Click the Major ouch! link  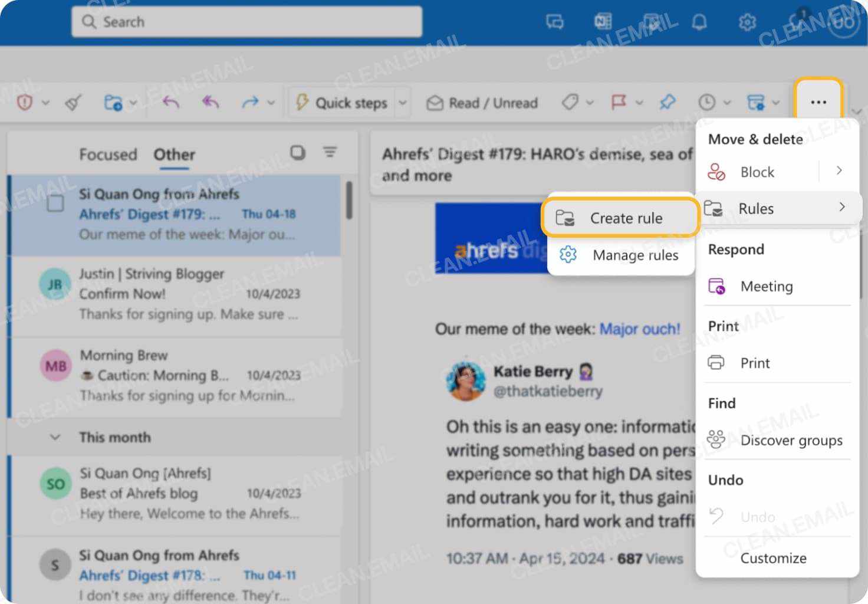pyautogui.click(x=639, y=329)
